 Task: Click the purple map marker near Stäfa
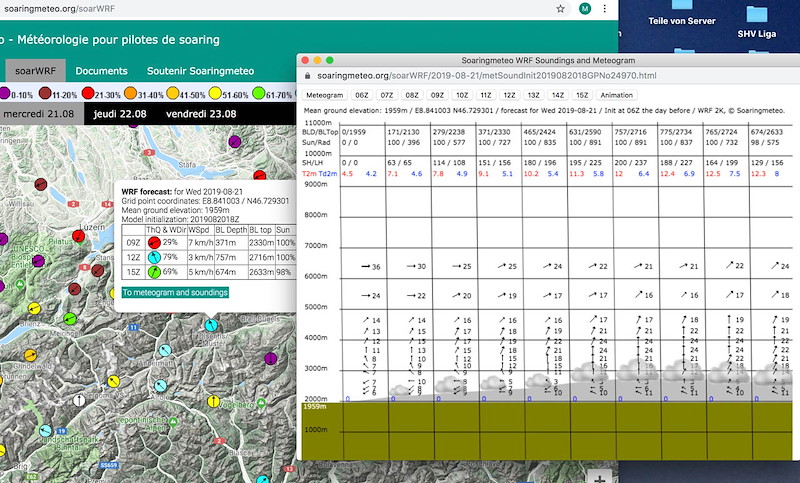click(x=235, y=141)
